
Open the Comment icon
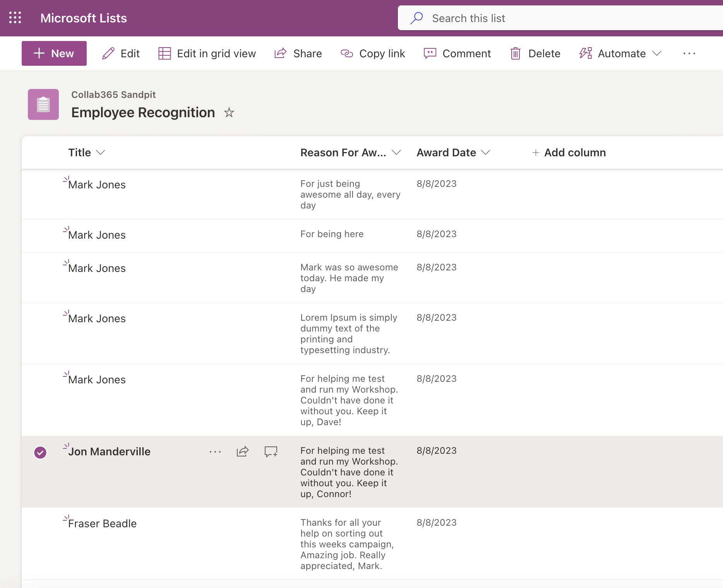pyautogui.click(x=430, y=53)
